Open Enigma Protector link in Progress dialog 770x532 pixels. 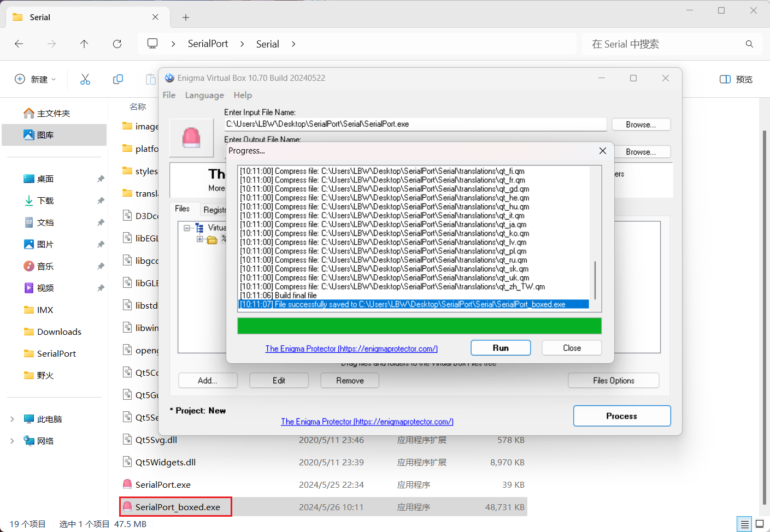click(x=351, y=348)
